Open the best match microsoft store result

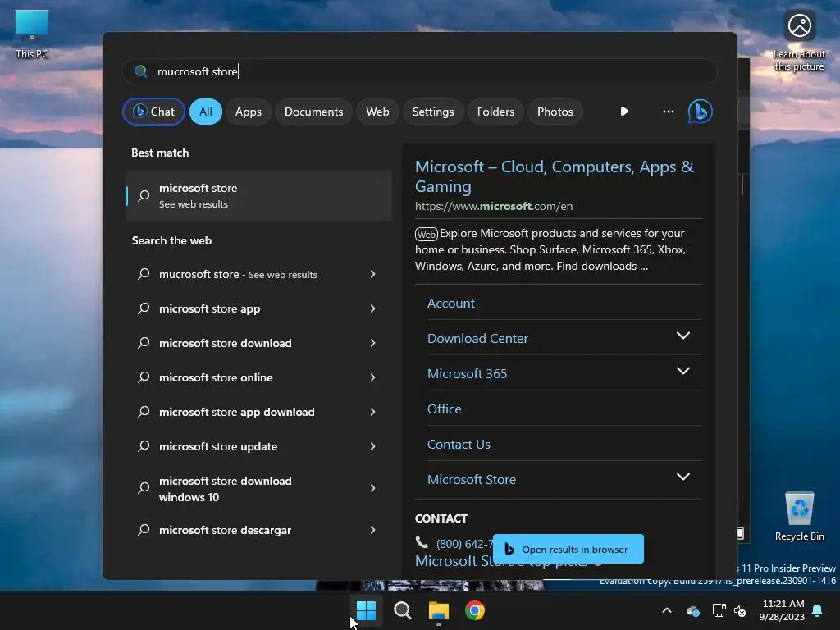click(258, 195)
